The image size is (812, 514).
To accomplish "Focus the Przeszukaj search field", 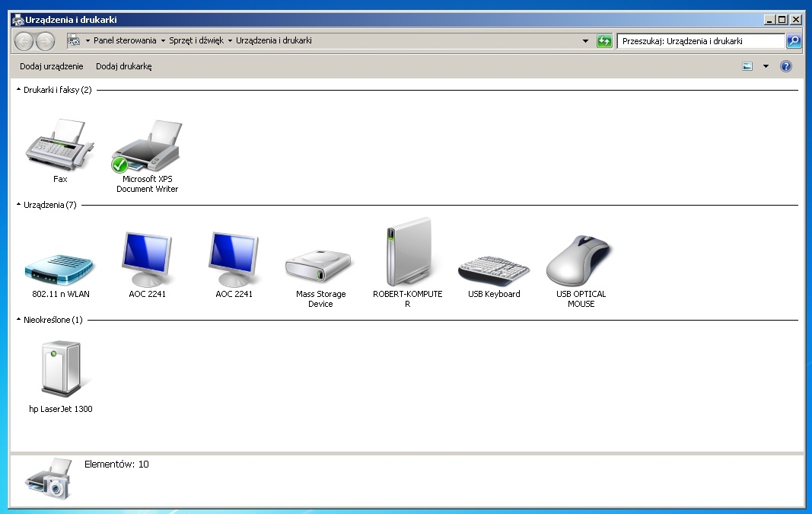I will coord(701,41).
